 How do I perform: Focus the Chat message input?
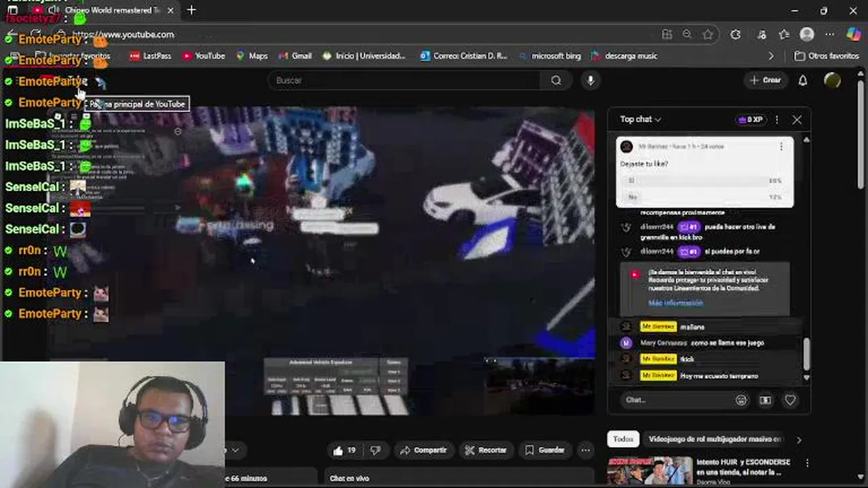pos(678,400)
